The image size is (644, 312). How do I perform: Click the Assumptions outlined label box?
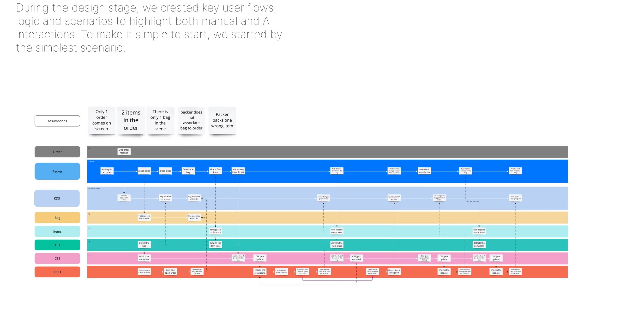coord(57,121)
